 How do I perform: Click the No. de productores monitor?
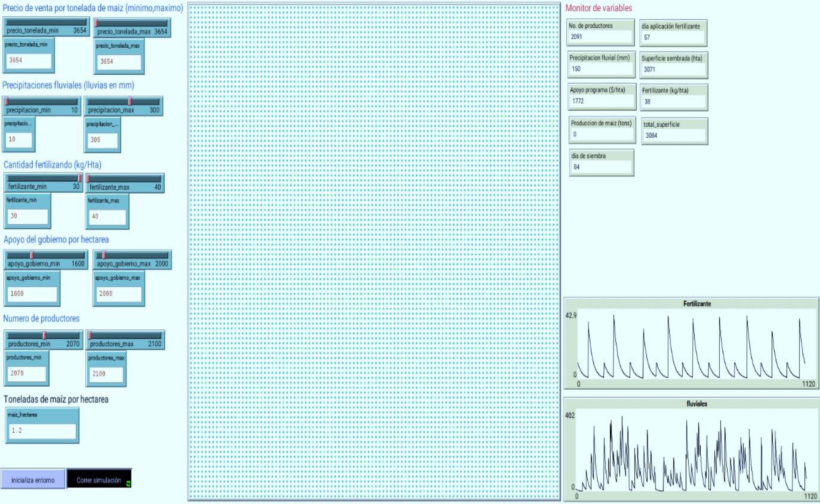[x=600, y=32]
